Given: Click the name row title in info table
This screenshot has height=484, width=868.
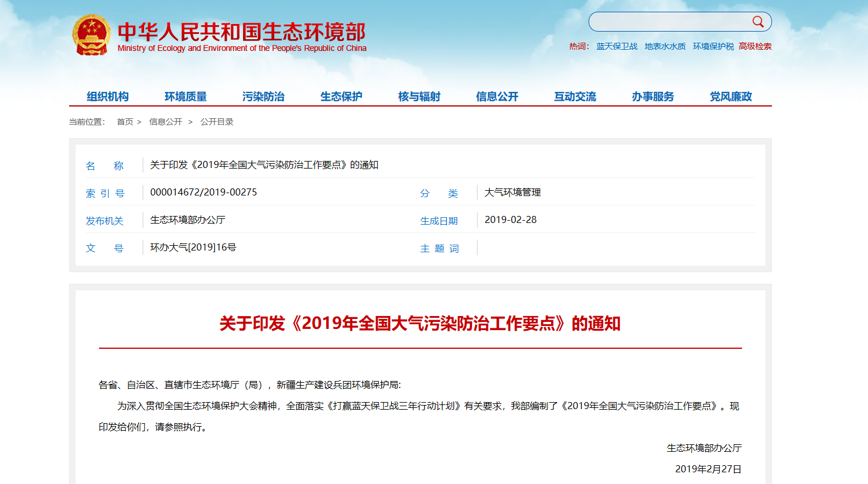Looking at the screenshot, I should coord(264,165).
